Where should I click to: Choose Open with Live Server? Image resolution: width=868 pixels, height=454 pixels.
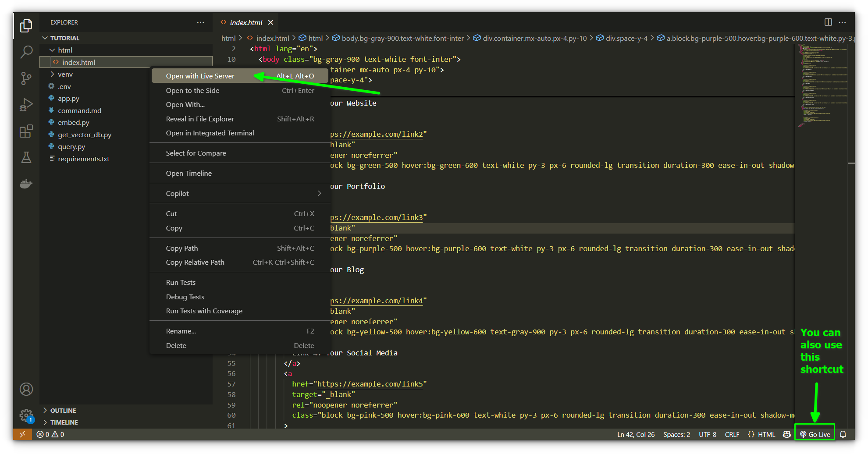click(200, 75)
